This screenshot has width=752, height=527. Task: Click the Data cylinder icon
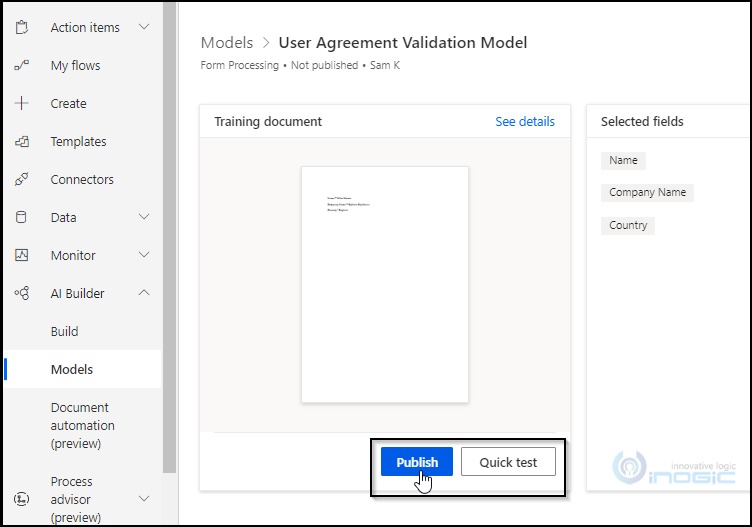21,217
